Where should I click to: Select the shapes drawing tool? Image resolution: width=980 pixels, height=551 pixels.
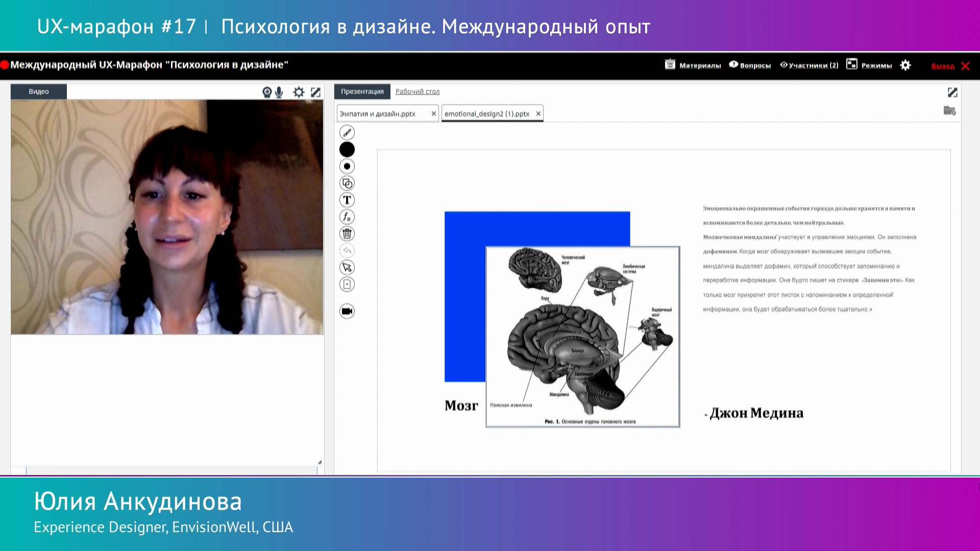(x=347, y=183)
